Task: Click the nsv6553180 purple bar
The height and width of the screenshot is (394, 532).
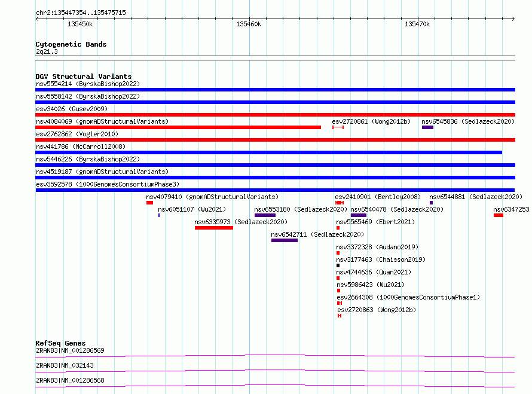Action: pos(265,215)
